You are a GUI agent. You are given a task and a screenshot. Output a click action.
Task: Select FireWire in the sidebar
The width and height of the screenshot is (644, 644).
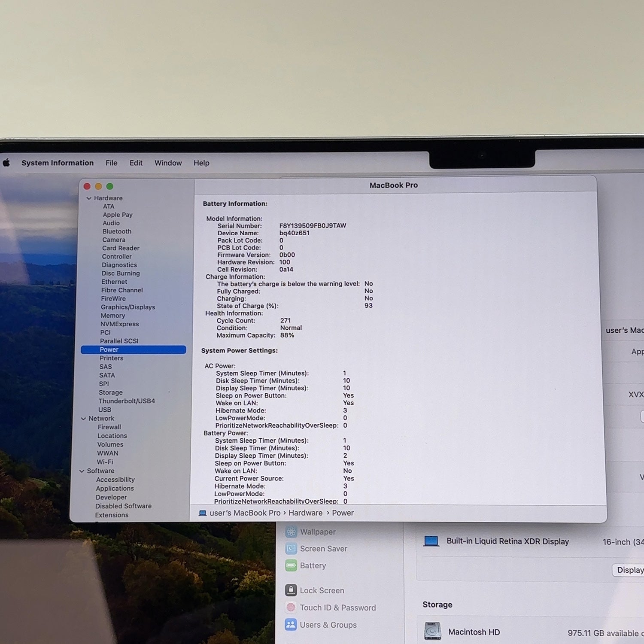point(113,298)
